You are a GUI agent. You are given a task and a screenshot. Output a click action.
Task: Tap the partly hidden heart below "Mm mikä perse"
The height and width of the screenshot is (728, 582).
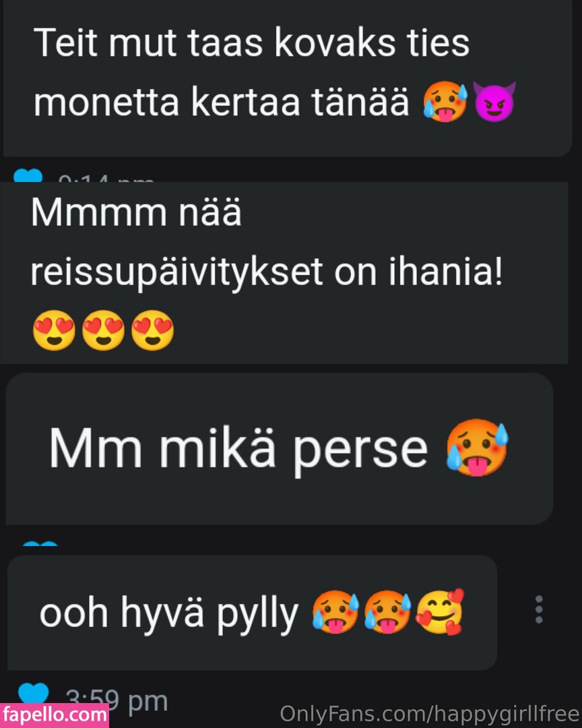coord(40,543)
